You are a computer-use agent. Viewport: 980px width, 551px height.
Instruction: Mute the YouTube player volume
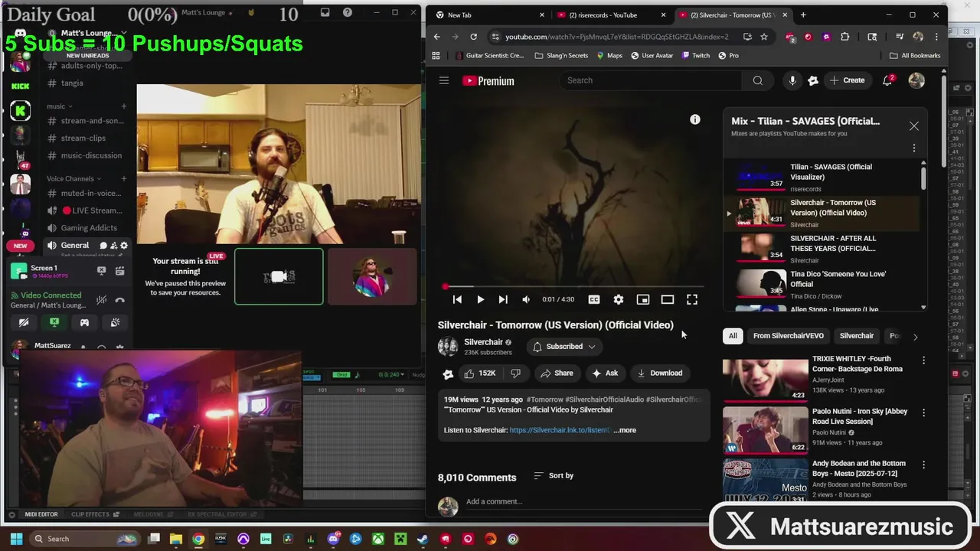pos(526,300)
